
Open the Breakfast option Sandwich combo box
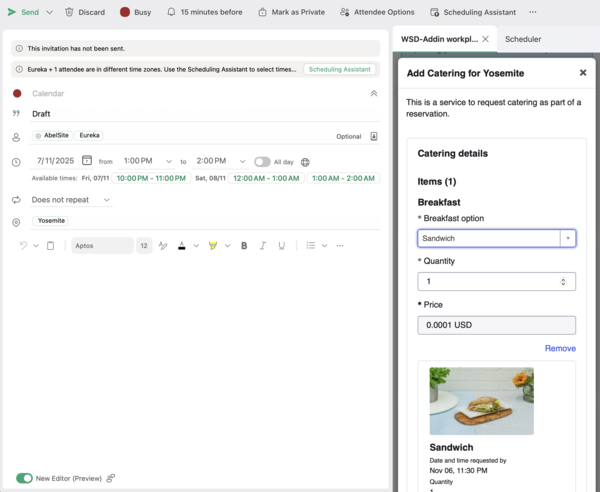[x=496, y=238]
